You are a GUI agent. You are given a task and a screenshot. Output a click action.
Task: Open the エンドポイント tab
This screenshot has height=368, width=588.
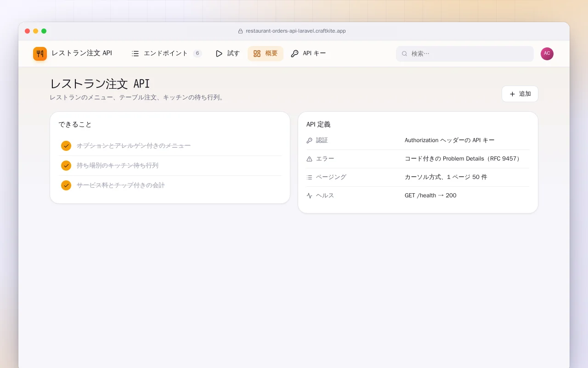[167, 53]
